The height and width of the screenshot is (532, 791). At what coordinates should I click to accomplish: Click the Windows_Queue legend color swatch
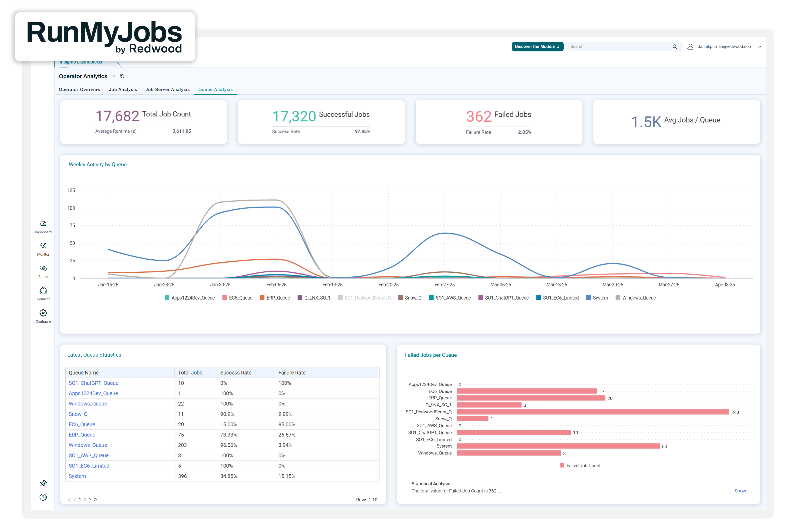tap(618, 298)
